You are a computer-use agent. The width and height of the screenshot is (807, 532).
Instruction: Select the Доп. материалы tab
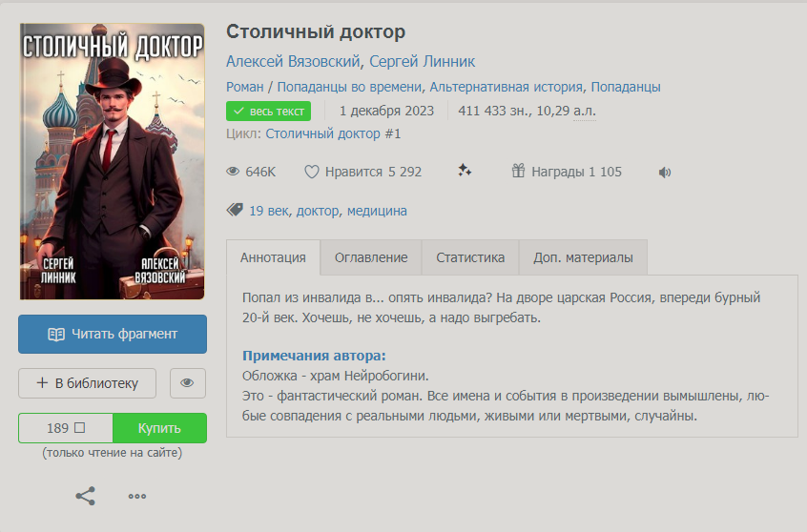[x=583, y=257]
